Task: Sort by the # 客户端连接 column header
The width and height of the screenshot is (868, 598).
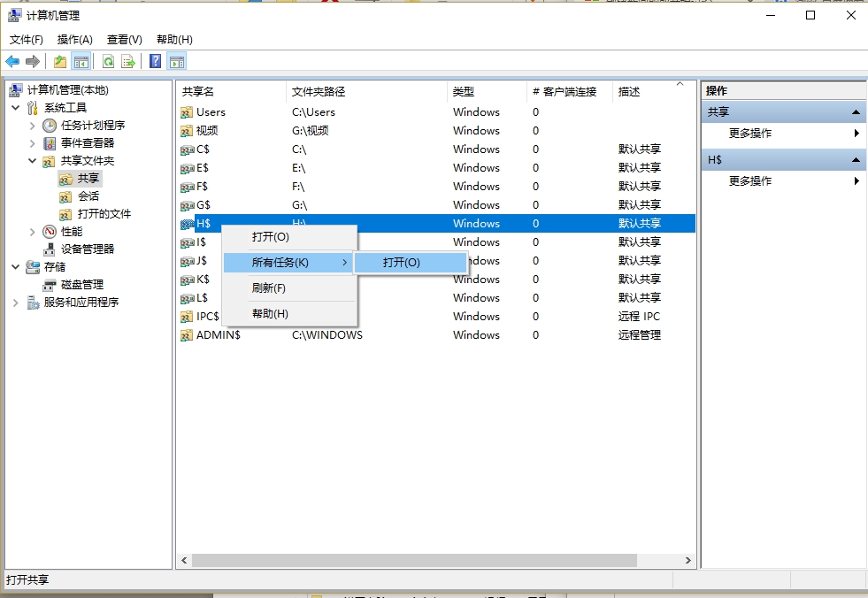Action: pos(570,92)
